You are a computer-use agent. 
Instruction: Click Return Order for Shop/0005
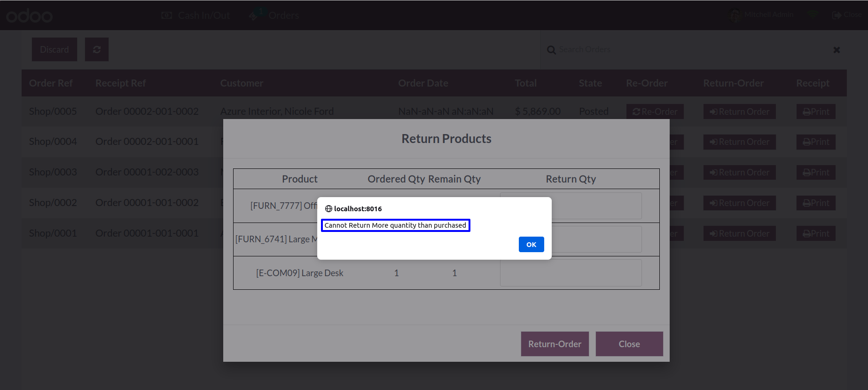pos(740,111)
